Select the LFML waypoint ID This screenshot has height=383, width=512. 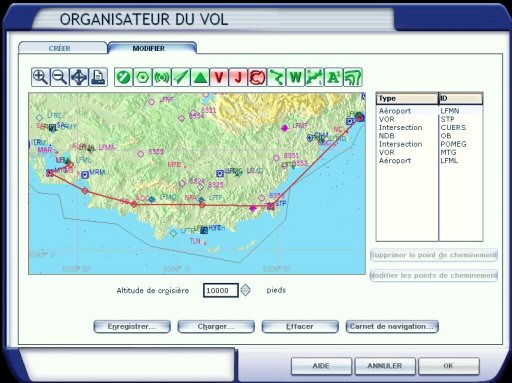[x=449, y=160]
